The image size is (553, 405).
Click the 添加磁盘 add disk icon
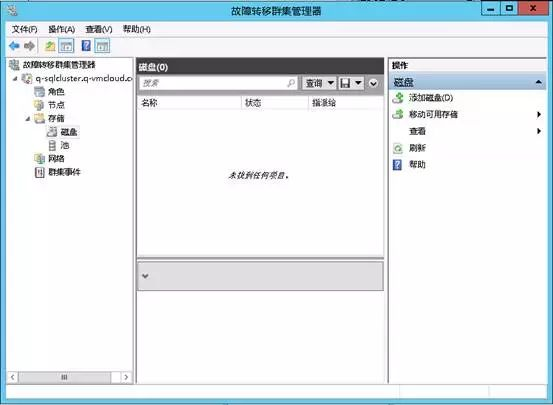(398, 98)
